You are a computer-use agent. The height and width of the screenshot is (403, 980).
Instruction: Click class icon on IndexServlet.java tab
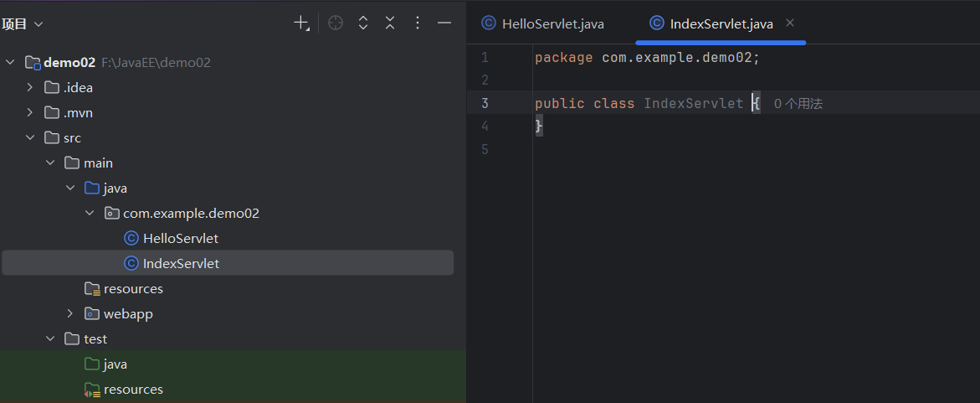(656, 23)
